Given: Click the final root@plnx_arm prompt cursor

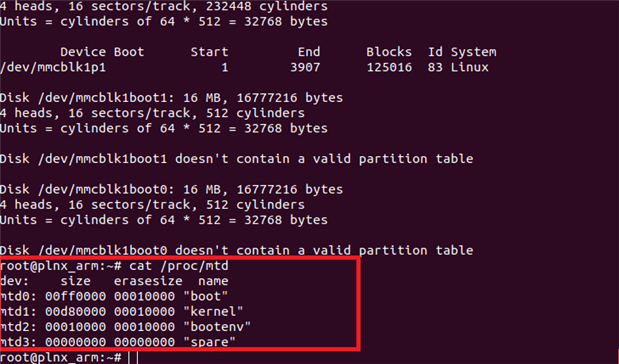Looking at the screenshot, I should pos(133,357).
